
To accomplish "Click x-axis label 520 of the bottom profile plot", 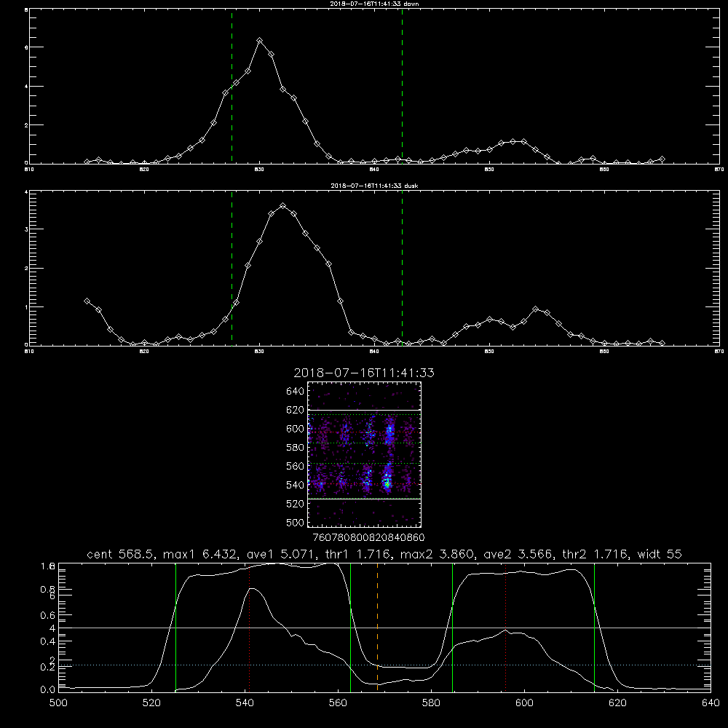I will pos(152,703).
